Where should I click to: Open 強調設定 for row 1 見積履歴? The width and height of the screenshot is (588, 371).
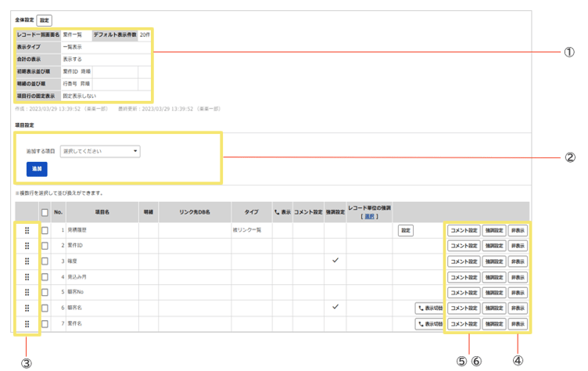point(494,231)
